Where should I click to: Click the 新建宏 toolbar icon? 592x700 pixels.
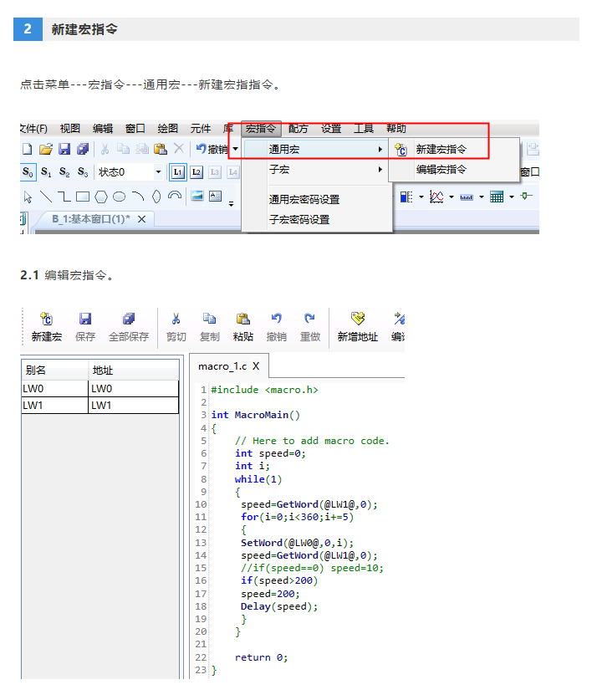click(x=47, y=319)
